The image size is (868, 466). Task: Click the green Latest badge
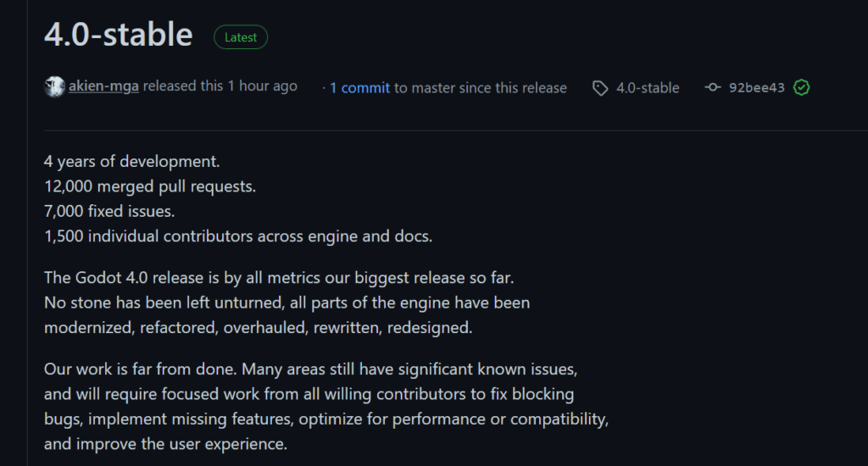(x=241, y=36)
